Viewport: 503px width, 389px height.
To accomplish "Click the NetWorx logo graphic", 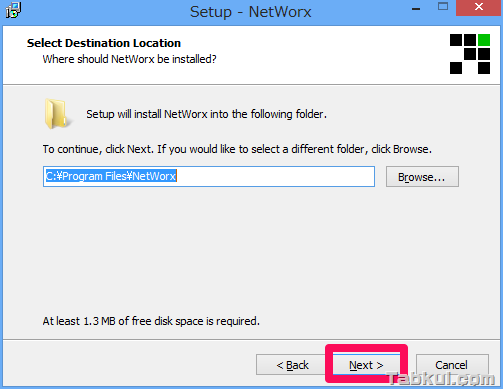I will 470,54.
